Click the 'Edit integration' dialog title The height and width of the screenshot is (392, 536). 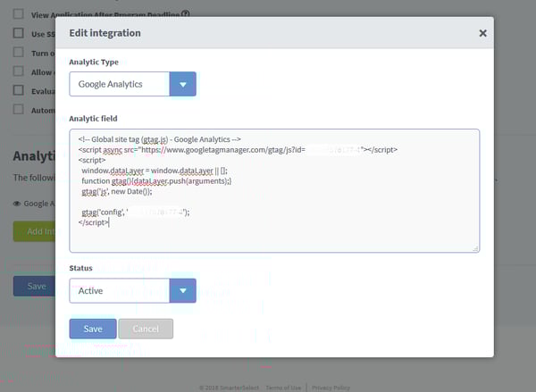pyautogui.click(x=105, y=33)
